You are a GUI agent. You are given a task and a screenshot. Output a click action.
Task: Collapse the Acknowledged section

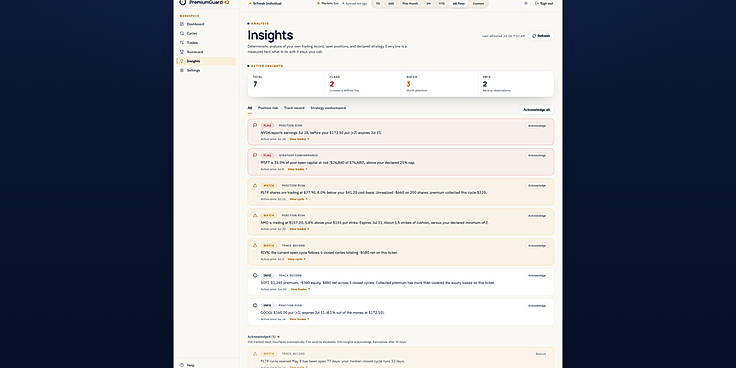pos(263,337)
